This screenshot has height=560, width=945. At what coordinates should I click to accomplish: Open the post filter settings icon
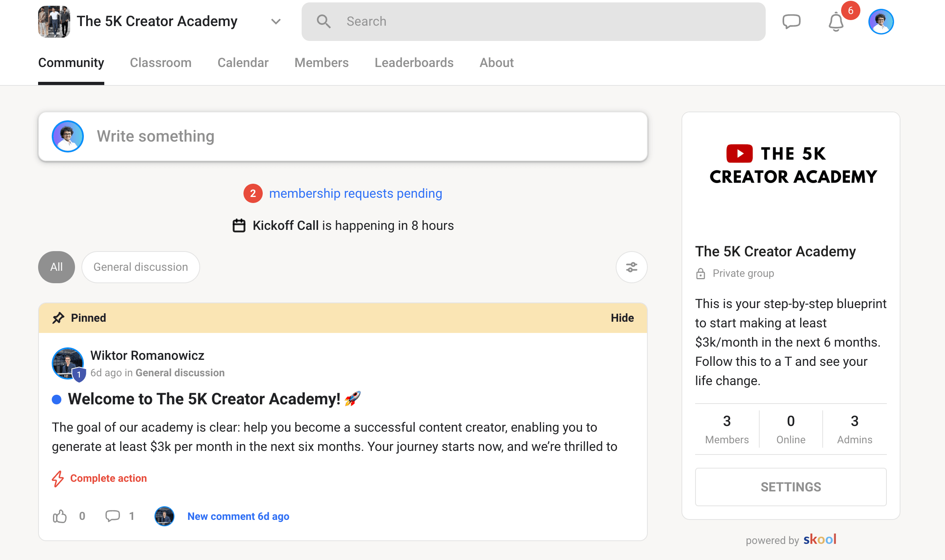[x=631, y=267]
